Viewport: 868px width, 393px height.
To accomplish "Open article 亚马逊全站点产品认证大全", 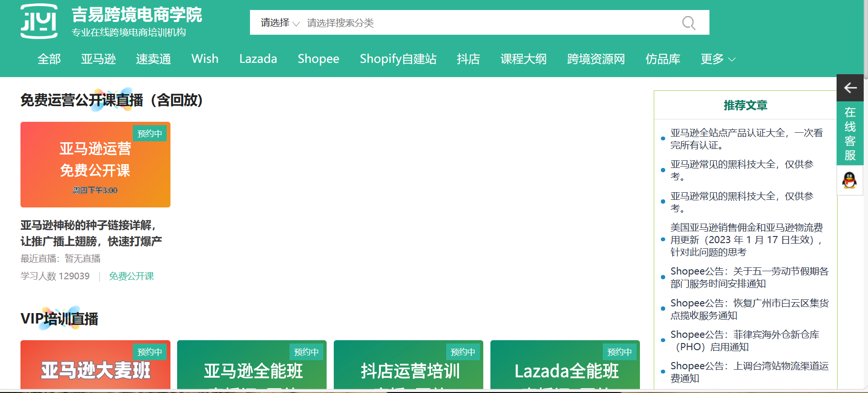I will pyautogui.click(x=747, y=139).
